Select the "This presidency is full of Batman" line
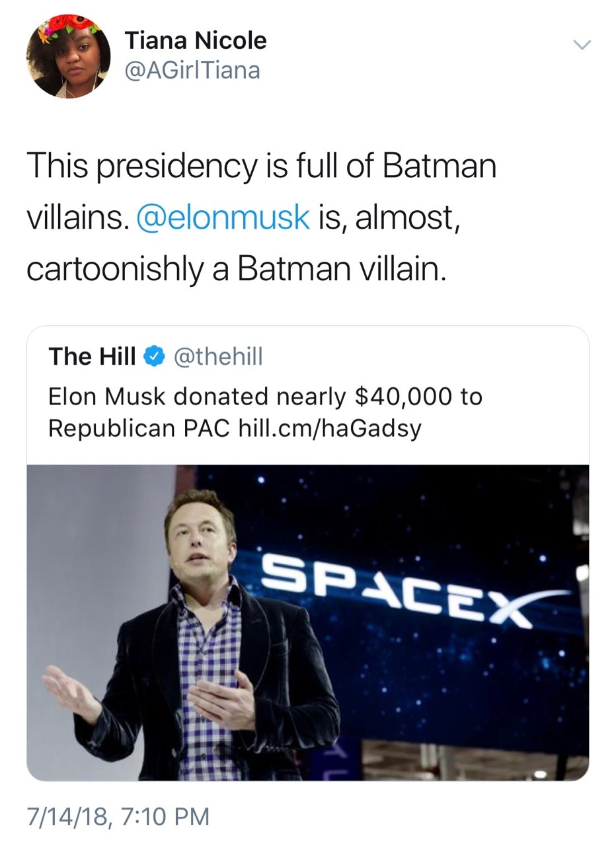616x846 pixels. (x=261, y=165)
